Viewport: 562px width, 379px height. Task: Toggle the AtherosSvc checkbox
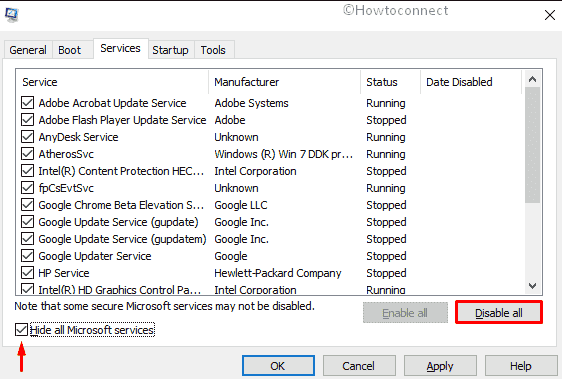(x=28, y=154)
